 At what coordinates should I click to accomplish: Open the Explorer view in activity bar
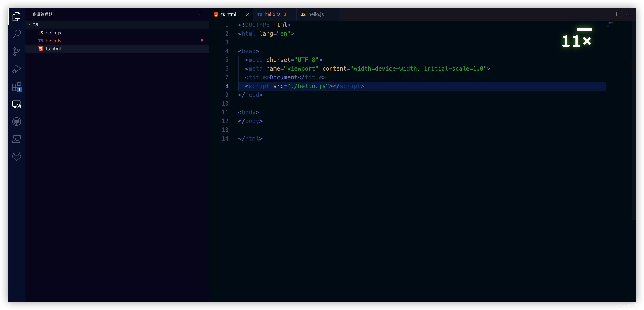17,17
